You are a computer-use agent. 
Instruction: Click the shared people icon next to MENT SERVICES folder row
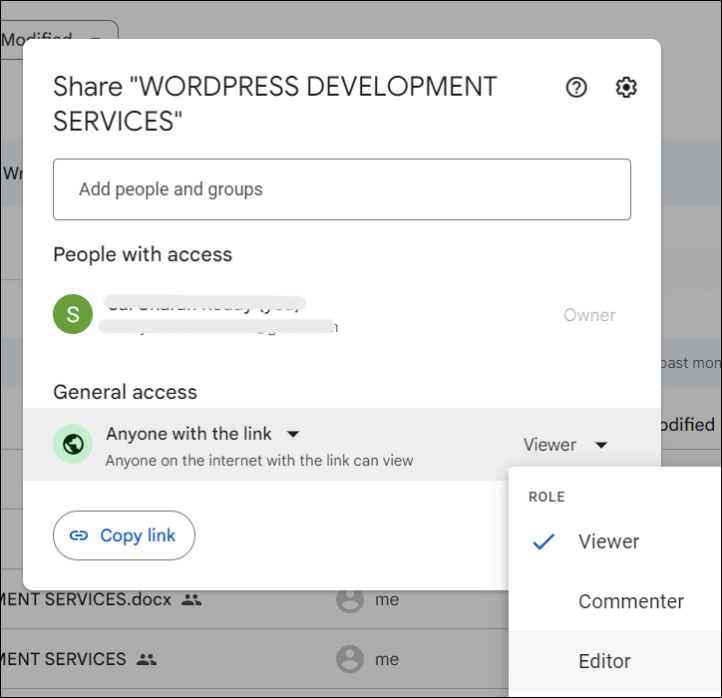click(x=146, y=659)
